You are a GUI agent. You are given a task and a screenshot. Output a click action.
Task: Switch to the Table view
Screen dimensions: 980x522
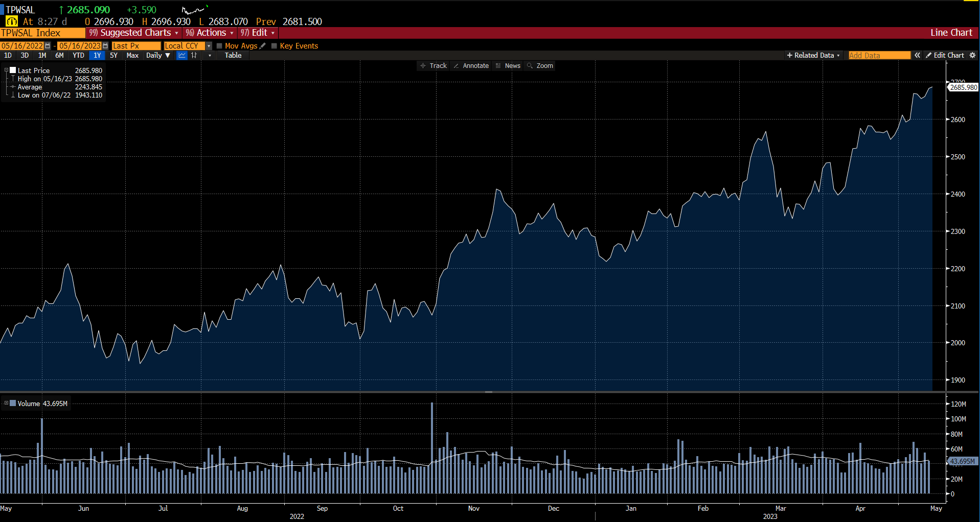pos(233,55)
